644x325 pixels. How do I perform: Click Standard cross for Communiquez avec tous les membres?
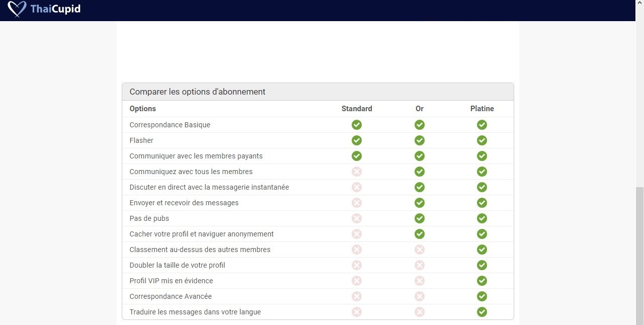357,172
